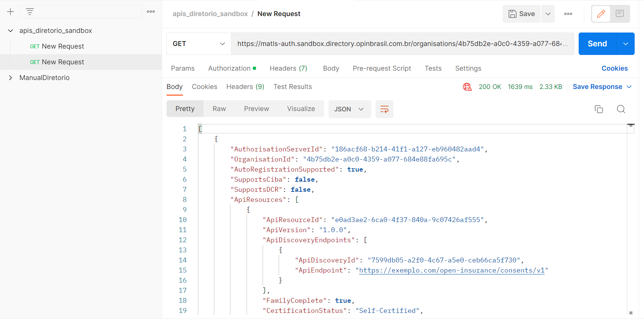
Task: Select the response Body tab
Action: 174,87
